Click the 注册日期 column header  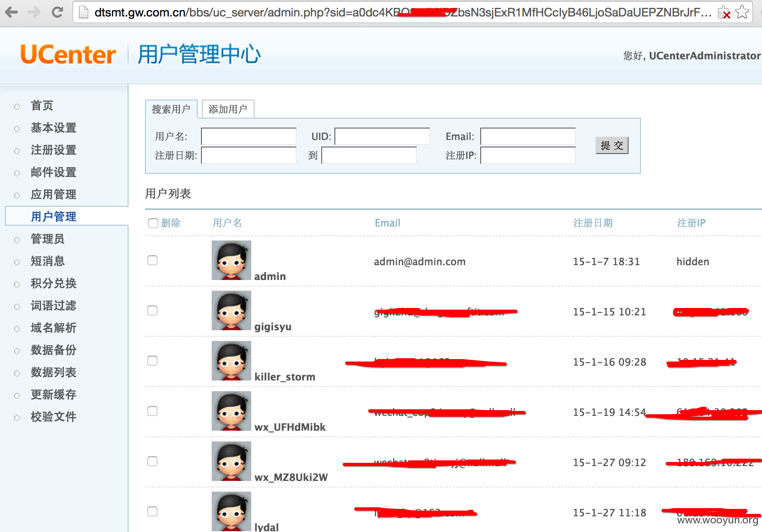pos(593,223)
